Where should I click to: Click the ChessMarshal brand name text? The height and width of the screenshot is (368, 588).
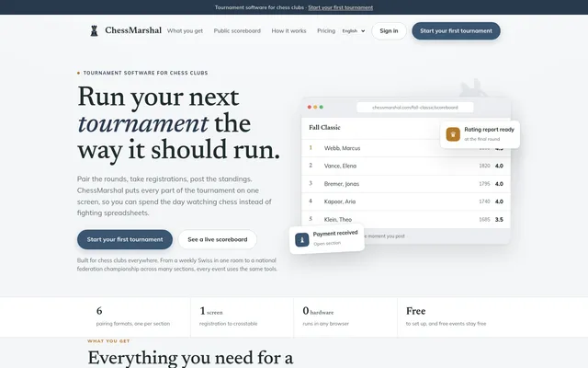(133, 30)
